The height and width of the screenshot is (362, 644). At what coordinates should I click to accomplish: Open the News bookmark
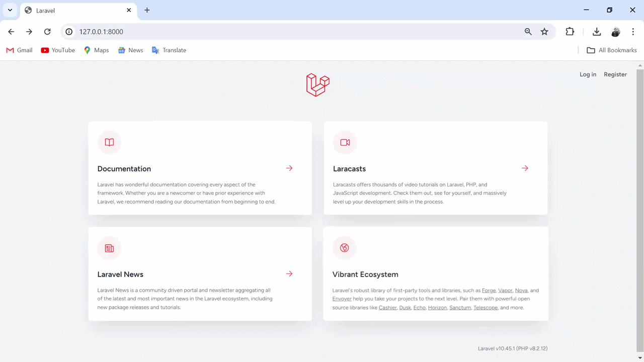tap(130, 50)
